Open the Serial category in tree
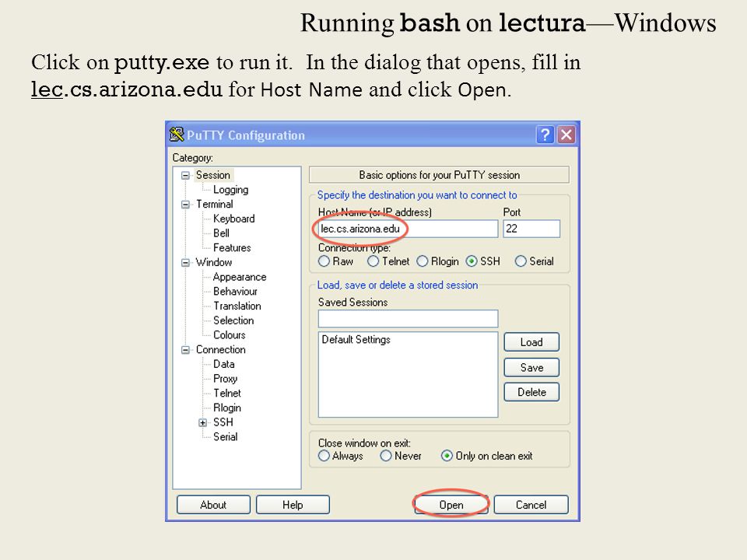Image resolution: width=747 pixels, height=560 pixels. (x=226, y=436)
